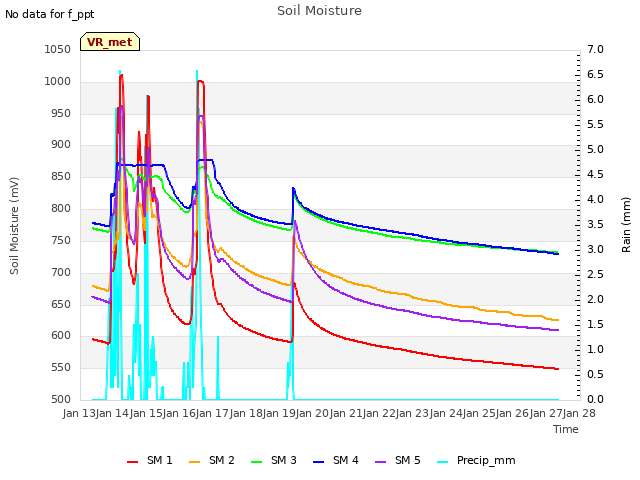640x480 pixels.
Task: Click the Time axis label
Action: [x=566, y=429]
